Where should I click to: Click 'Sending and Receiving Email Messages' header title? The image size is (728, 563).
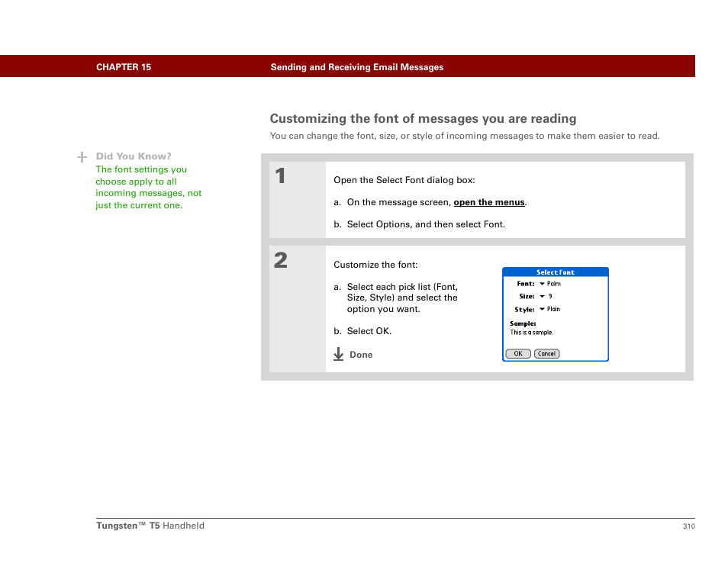point(357,67)
